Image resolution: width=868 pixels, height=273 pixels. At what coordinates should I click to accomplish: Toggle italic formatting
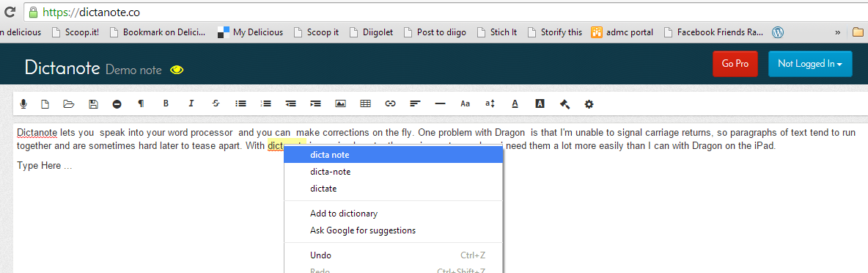point(191,103)
